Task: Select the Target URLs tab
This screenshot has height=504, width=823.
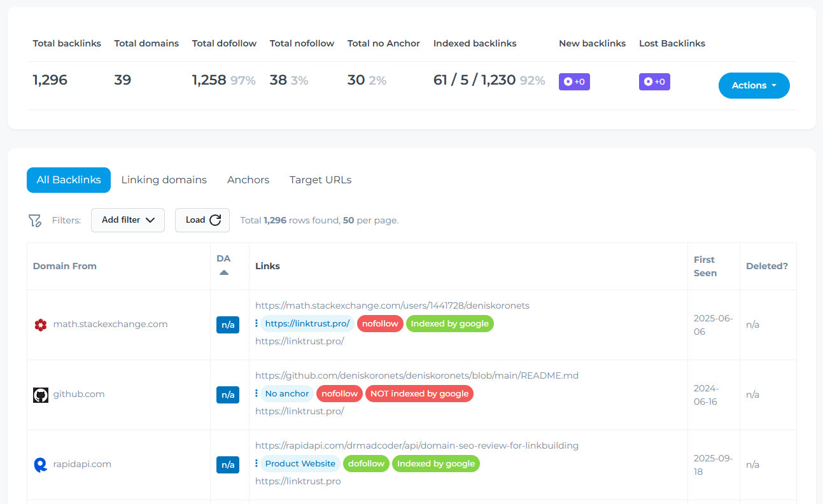Action: tap(320, 180)
